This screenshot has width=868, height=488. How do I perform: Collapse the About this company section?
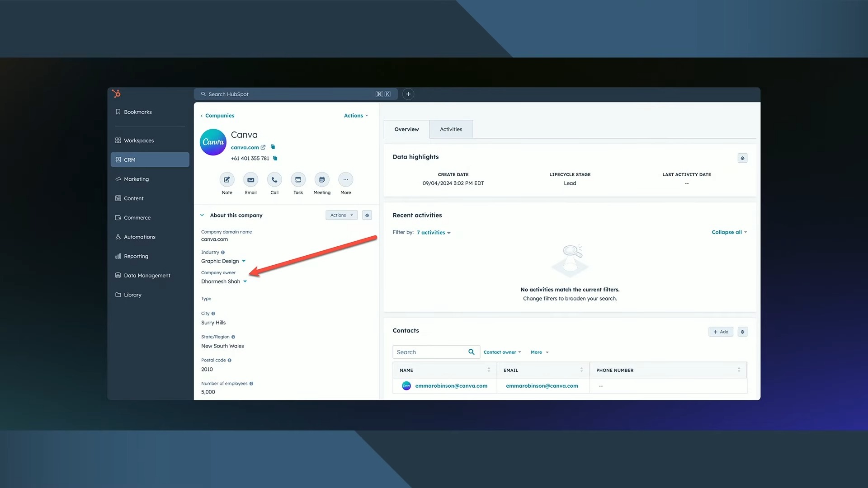tap(202, 215)
